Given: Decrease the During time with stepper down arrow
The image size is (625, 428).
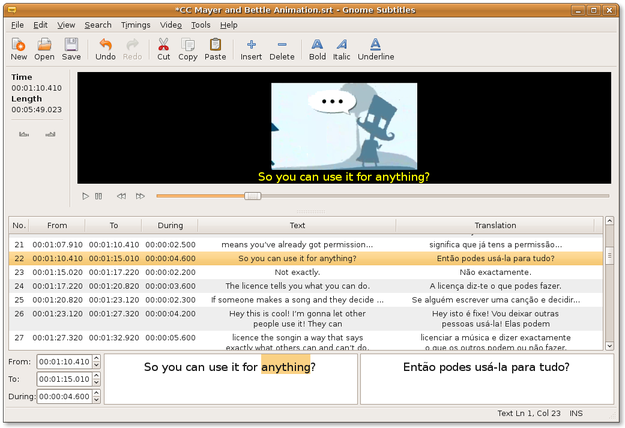Looking at the screenshot, I should coord(96,400).
